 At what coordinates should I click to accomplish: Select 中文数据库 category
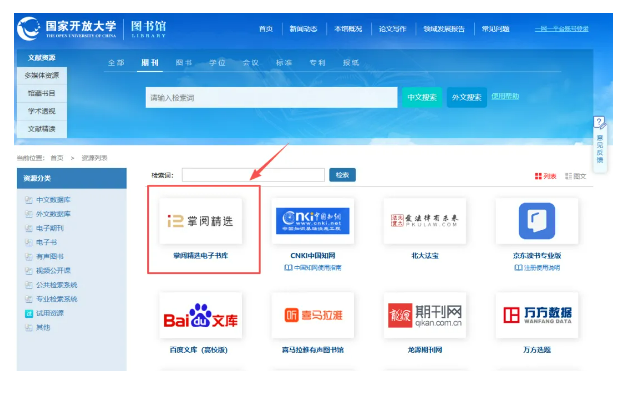click(x=53, y=200)
